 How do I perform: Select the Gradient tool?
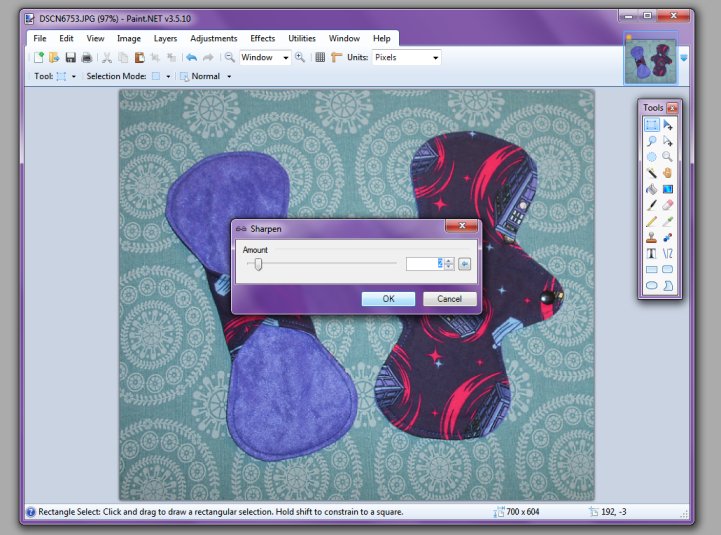[667, 188]
